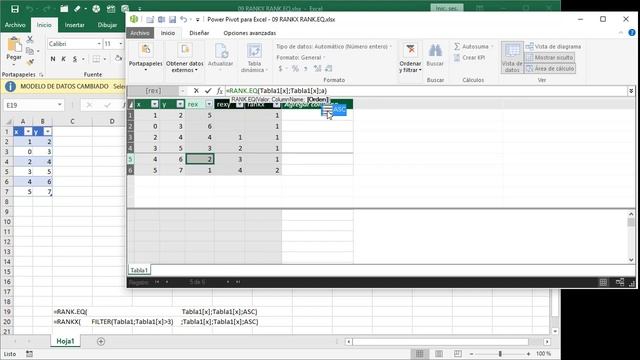
Task: Click the Power Pivot undo arrow icon
Action: coord(184,19)
